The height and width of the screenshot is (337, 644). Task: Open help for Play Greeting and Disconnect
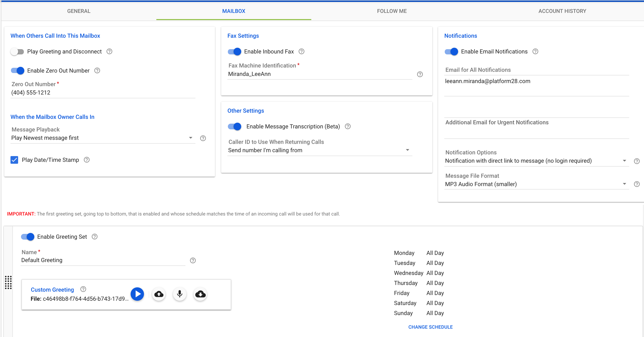tap(109, 51)
